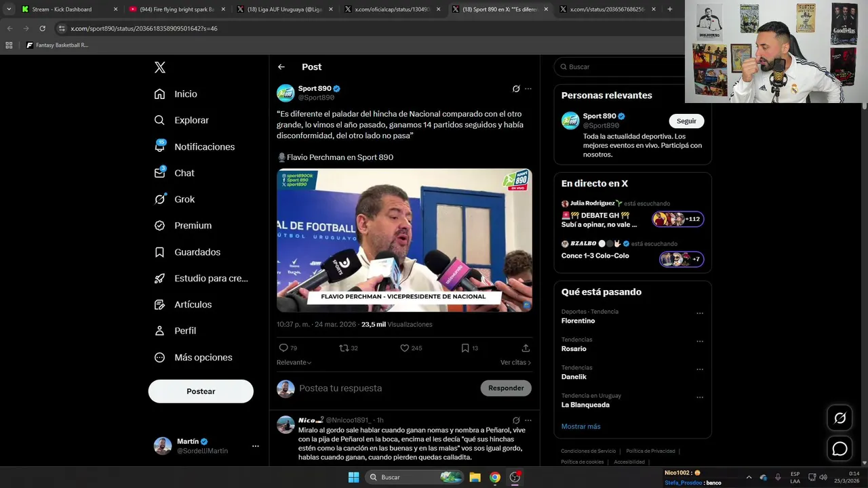Click Mostrar más under trends
This screenshot has height=488, width=868.
point(580,426)
